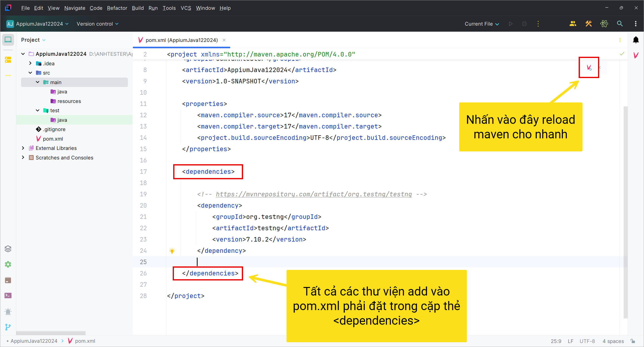644x347 pixels.
Task: Open the Refactor menu
Action: coord(117,8)
